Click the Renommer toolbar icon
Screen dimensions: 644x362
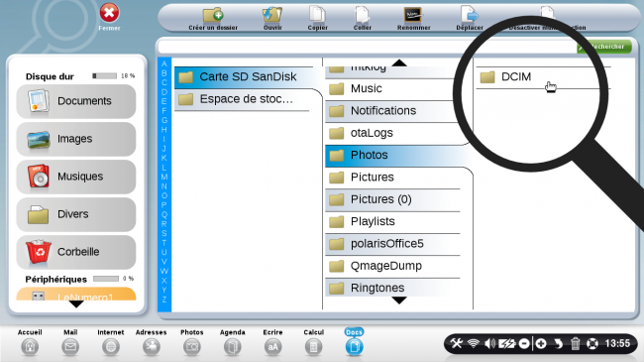point(413,15)
